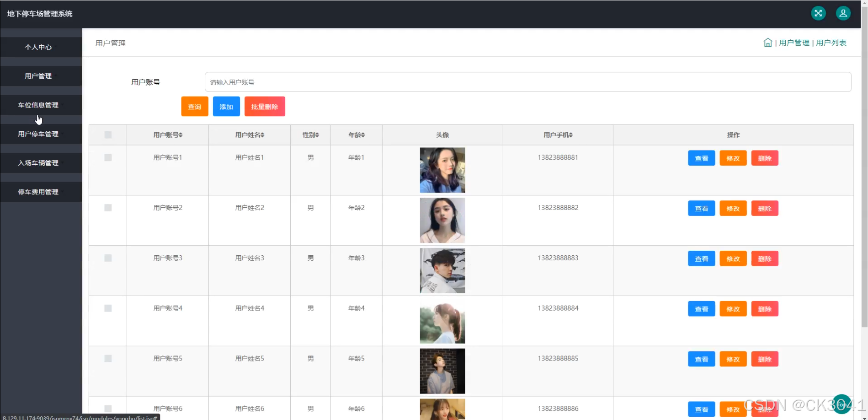Click 修改 for 用户账号5
This screenshot has height=420, width=868.
click(733, 360)
